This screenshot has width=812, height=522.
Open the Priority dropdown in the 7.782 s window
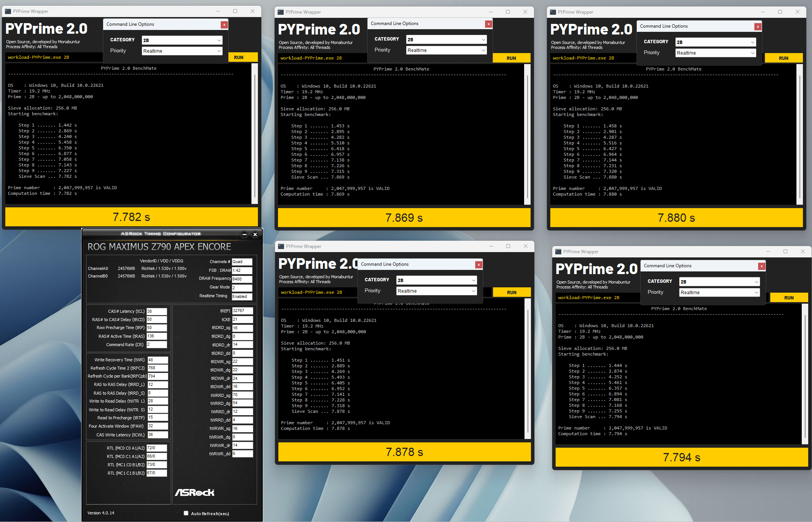point(182,51)
